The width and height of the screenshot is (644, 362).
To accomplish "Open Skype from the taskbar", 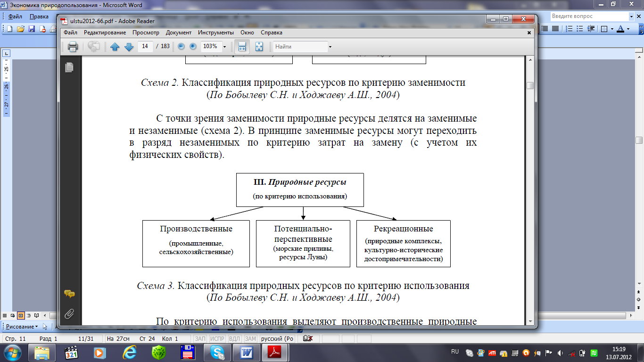I will click(217, 352).
